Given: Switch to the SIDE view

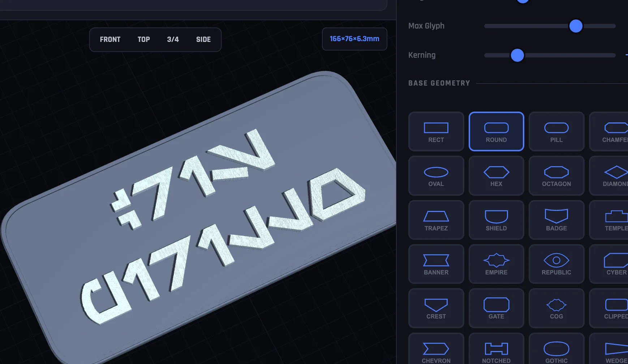Looking at the screenshot, I should (203, 39).
